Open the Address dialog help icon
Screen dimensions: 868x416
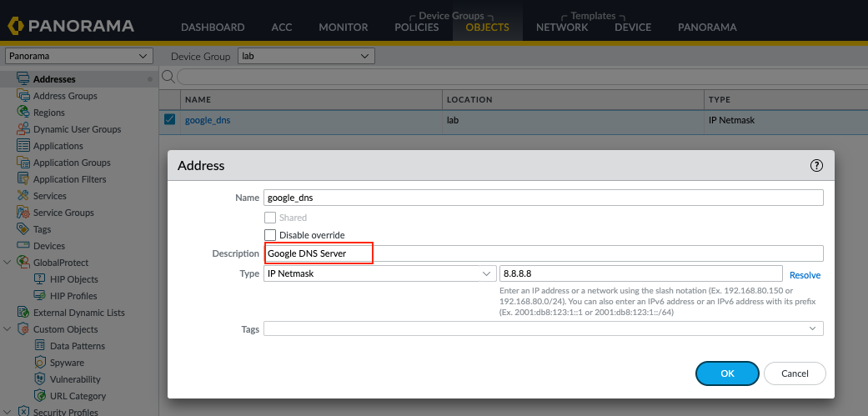[816, 165]
